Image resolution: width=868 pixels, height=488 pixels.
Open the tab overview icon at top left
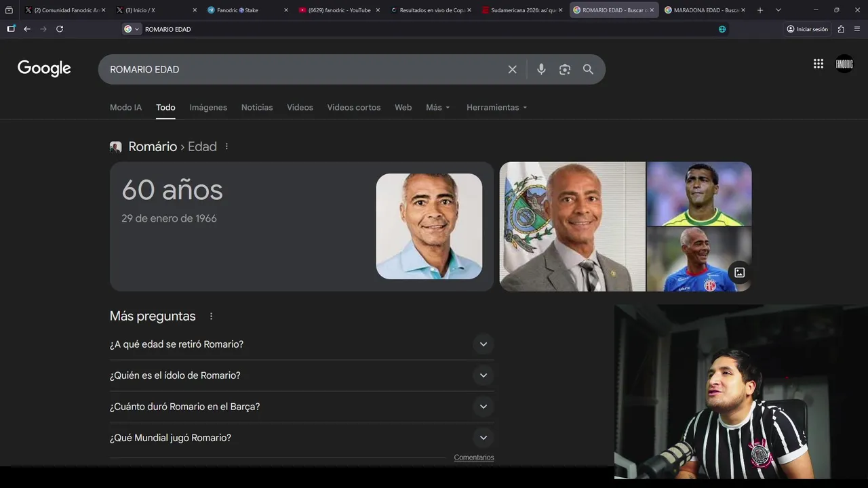(9, 10)
